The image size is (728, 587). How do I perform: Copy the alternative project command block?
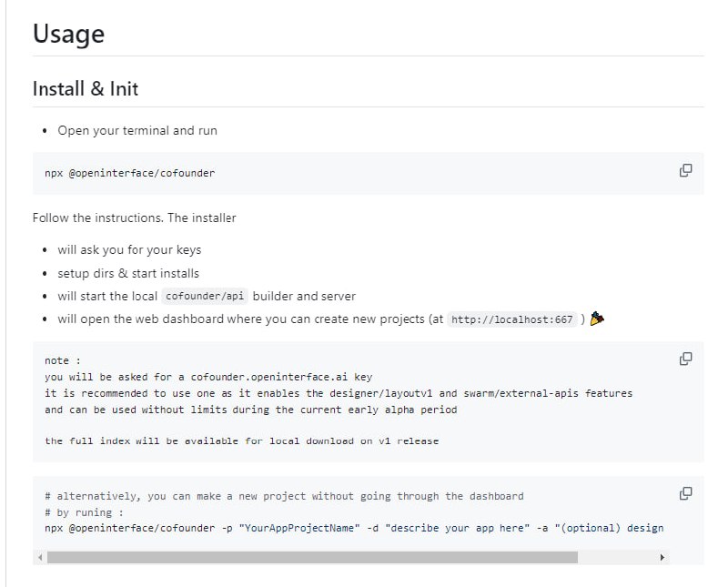coord(686,493)
